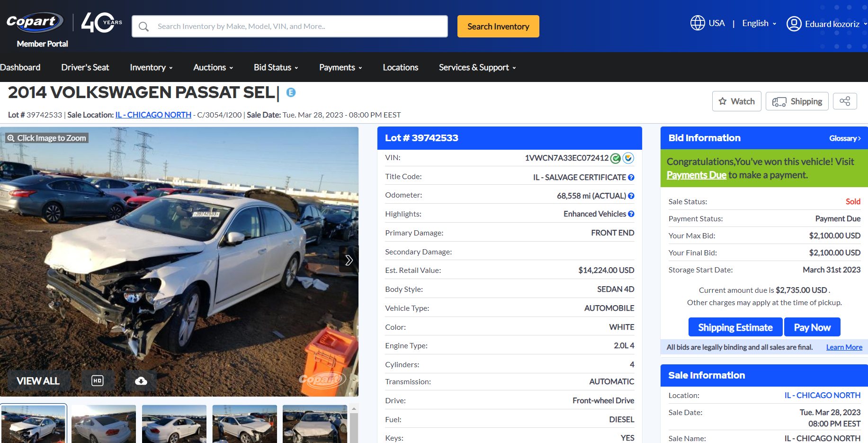Click USA country selector
868x443 pixels.
(x=716, y=23)
